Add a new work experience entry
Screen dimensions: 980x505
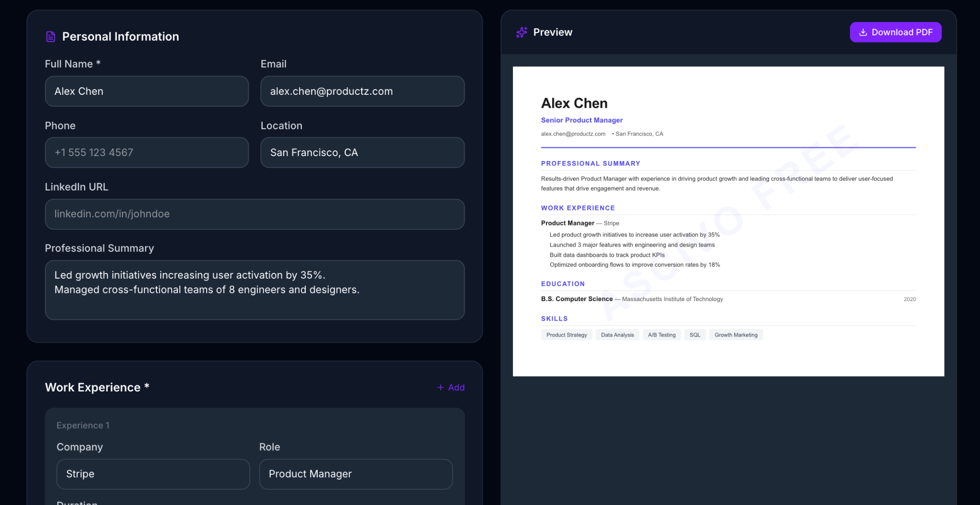point(450,387)
